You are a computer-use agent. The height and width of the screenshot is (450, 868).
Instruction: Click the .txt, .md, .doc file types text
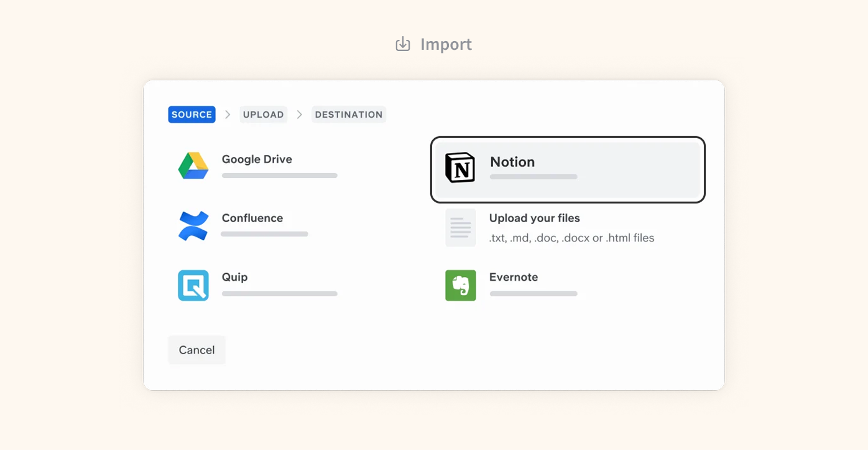[x=571, y=238]
